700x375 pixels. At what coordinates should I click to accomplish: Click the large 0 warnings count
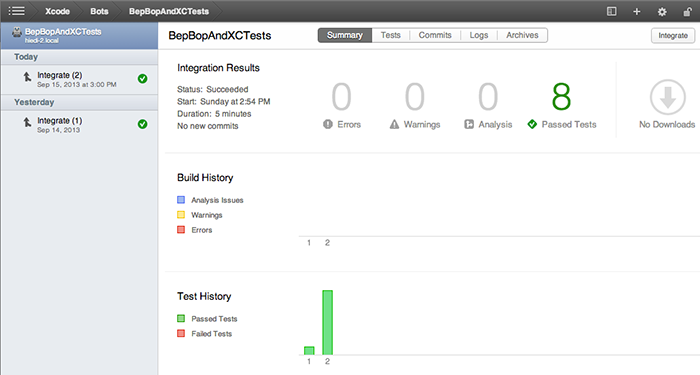[415, 97]
